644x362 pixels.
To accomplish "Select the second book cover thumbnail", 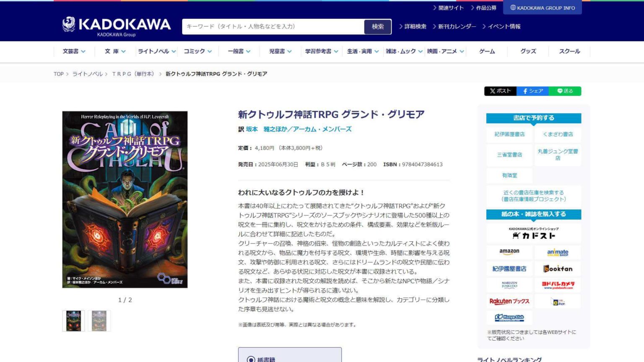I will pos(99,321).
